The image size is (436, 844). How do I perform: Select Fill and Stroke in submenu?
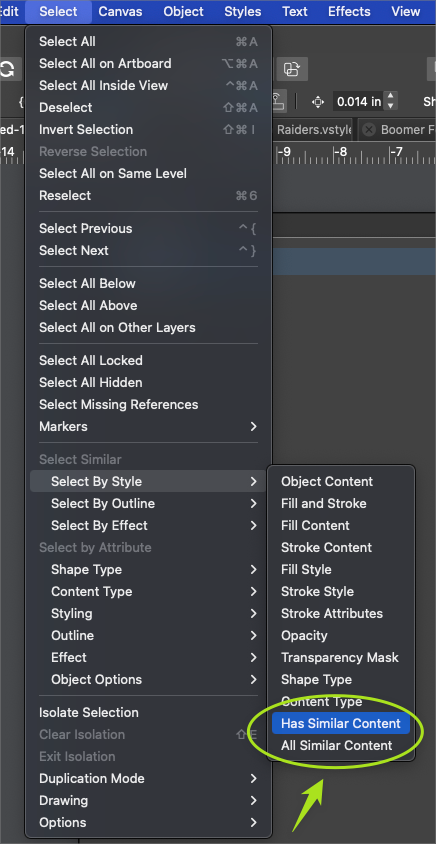[341, 503]
